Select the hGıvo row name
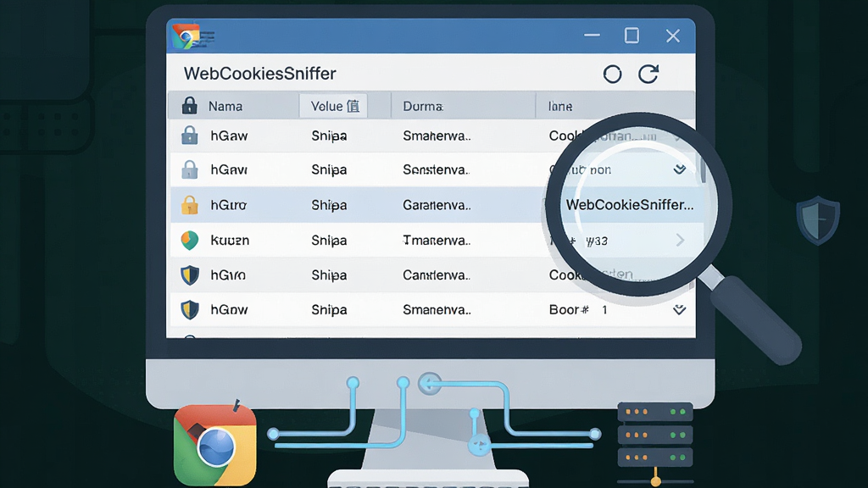The image size is (868, 488). pos(228,275)
